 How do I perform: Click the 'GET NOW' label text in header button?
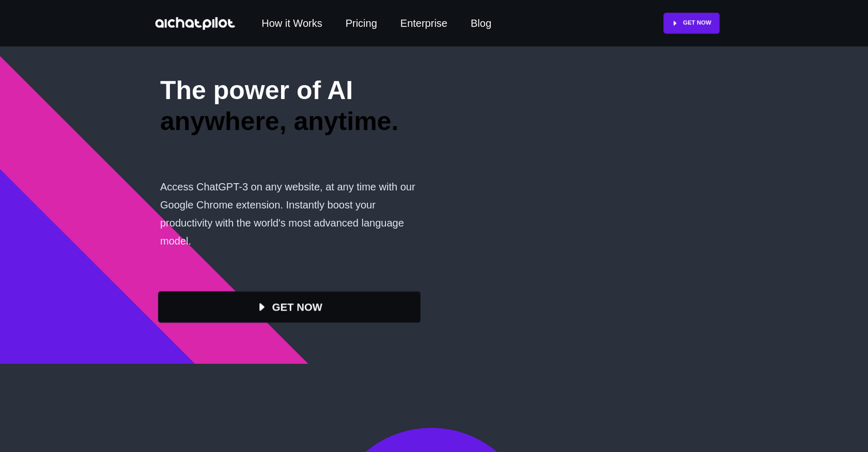click(697, 23)
